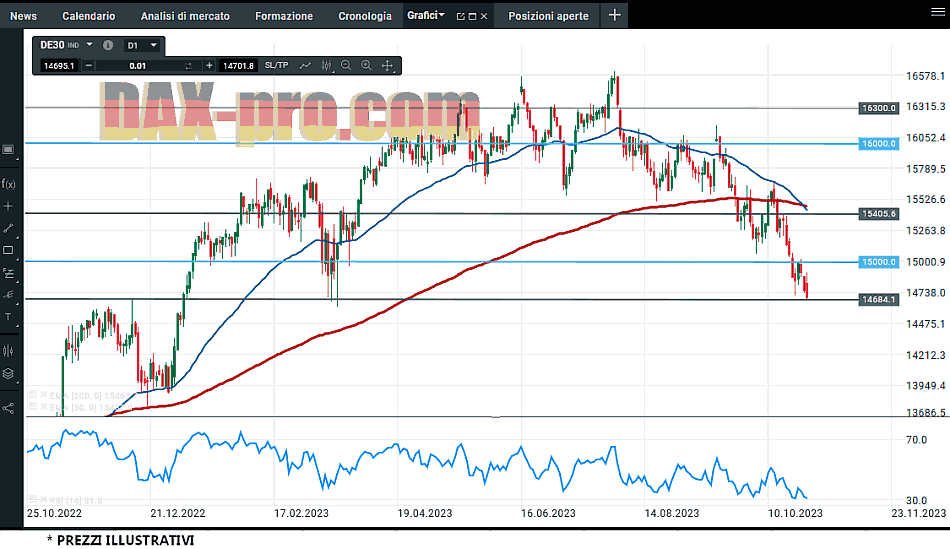
Task: Select the Fibonacci retracement tool
Action: pos(8,273)
